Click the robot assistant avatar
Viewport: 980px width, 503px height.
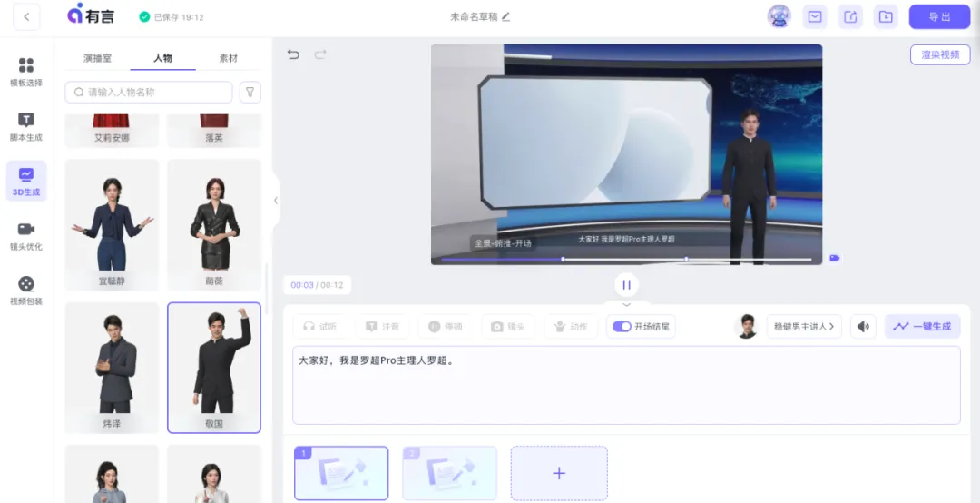tap(779, 16)
